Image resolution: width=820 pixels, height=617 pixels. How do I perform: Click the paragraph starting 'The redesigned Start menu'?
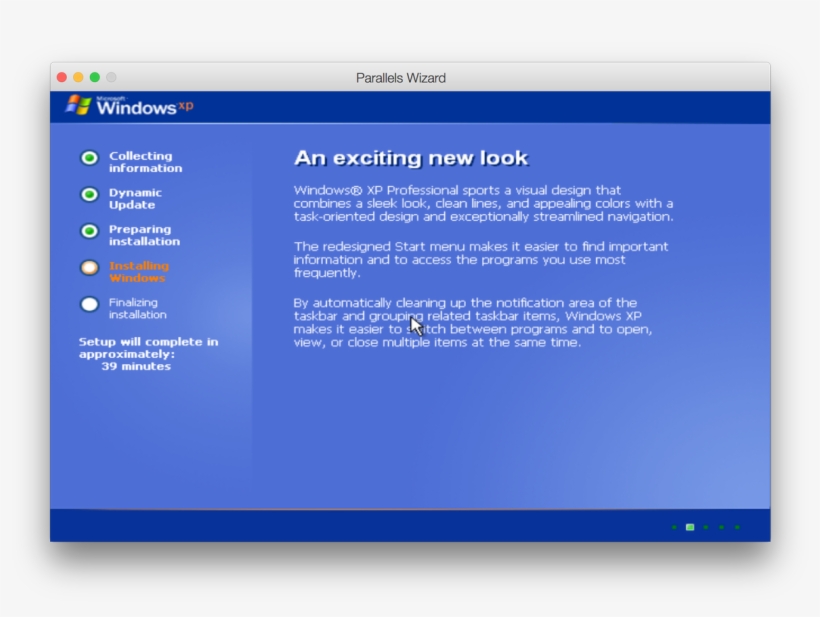point(481,260)
